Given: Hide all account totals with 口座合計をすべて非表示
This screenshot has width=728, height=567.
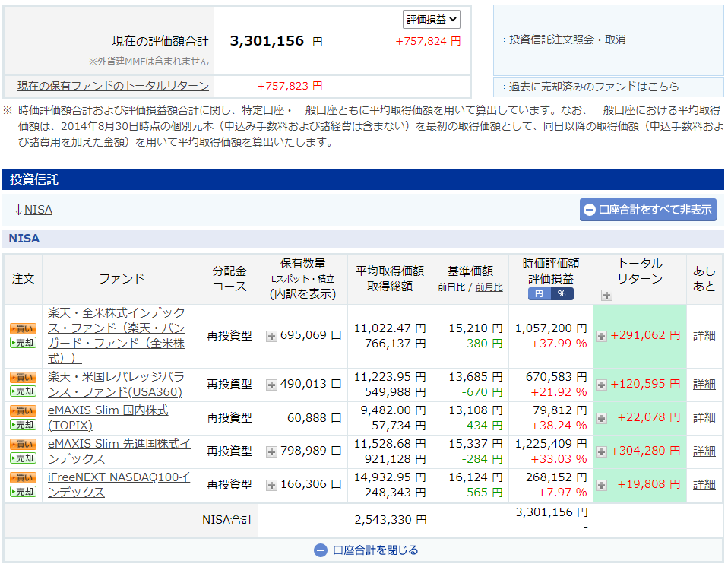Looking at the screenshot, I should tap(647, 210).
